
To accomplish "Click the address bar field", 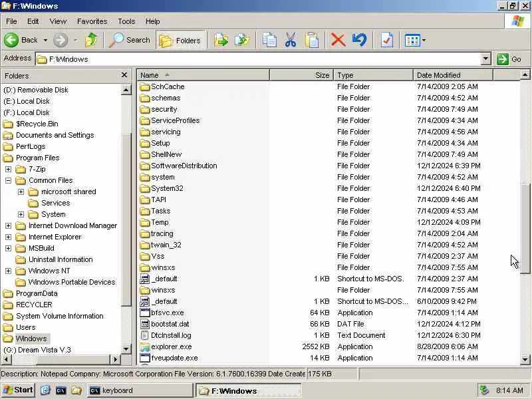I will (258, 59).
